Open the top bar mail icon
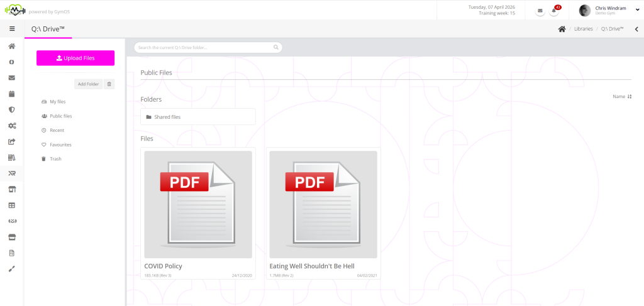This screenshot has width=644, height=306. tap(540, 11)
